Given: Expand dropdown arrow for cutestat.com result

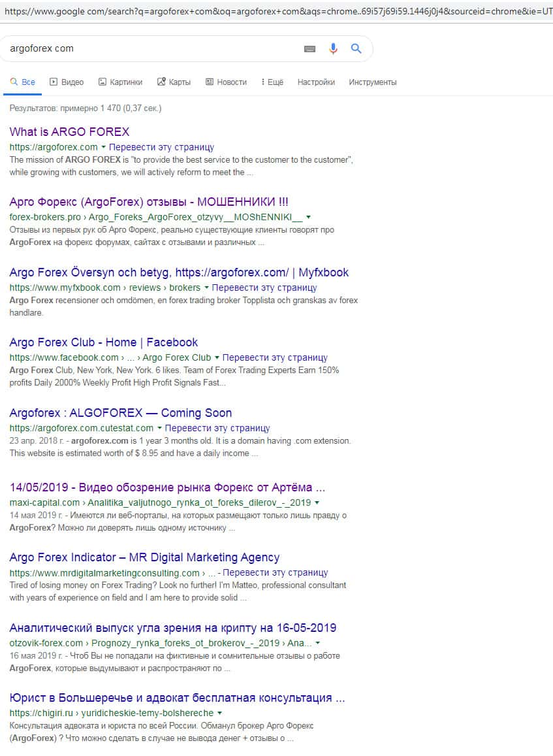Looking at the screenshot, I should coord(159,428).
